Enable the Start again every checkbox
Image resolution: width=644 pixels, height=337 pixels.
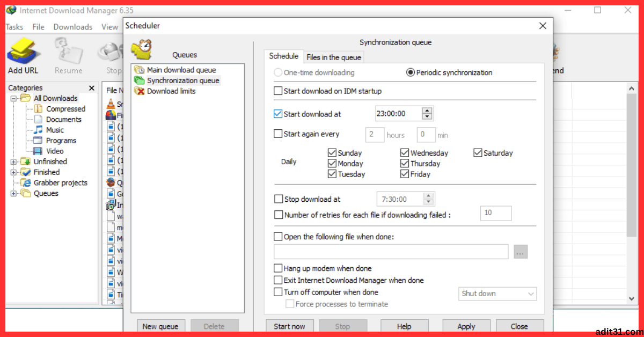[x=278, y=134]
